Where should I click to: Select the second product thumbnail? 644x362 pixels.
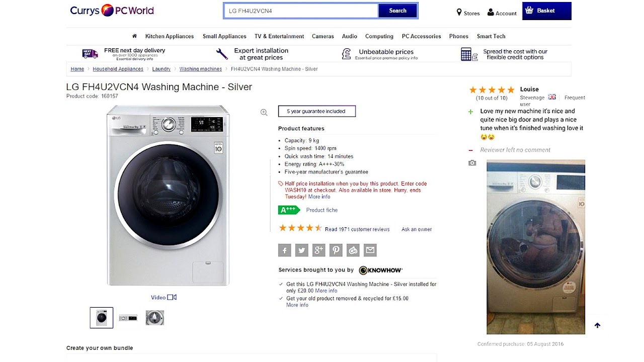pyautogui.click(x=128, y=318)
